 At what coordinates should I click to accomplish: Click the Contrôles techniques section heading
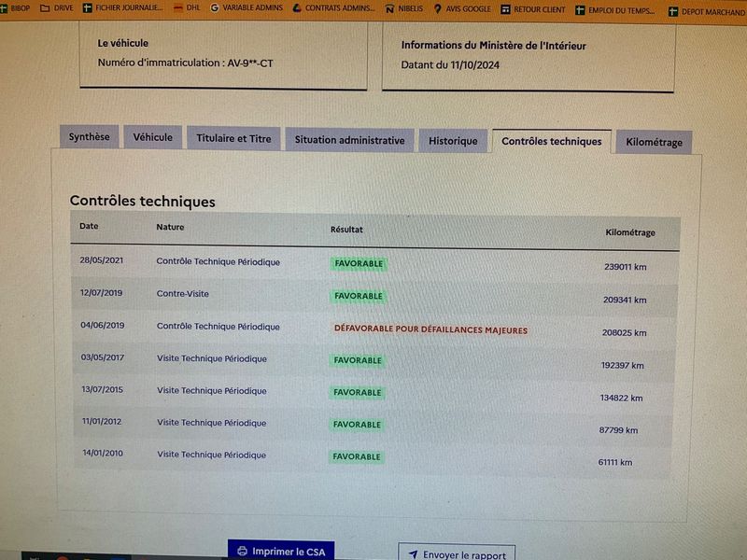[x=143, y=202]
